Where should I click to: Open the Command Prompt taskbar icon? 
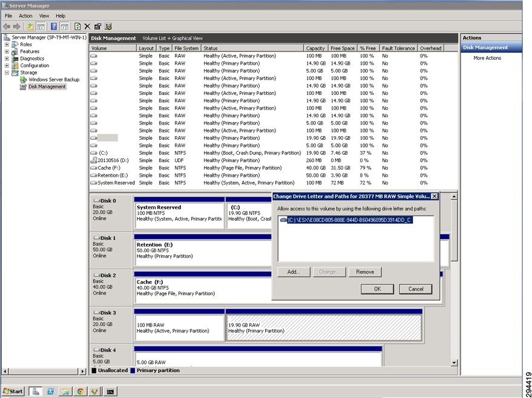(x=110, y=391)
